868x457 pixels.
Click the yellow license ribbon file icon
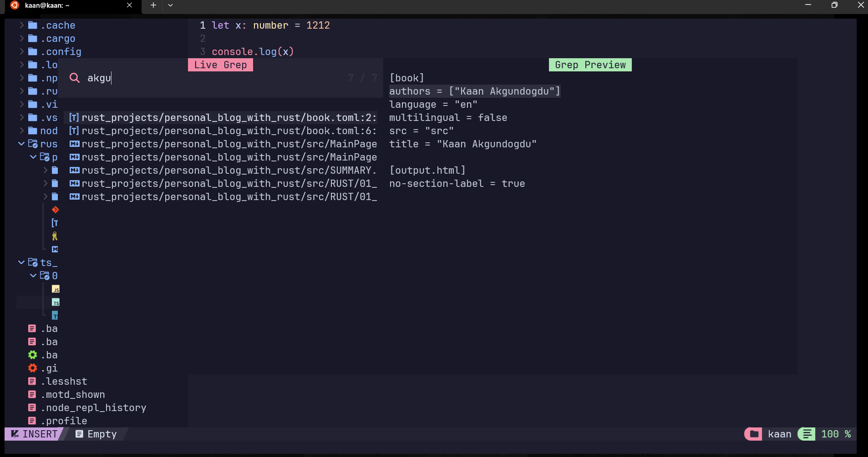click(x=55, y=236)
